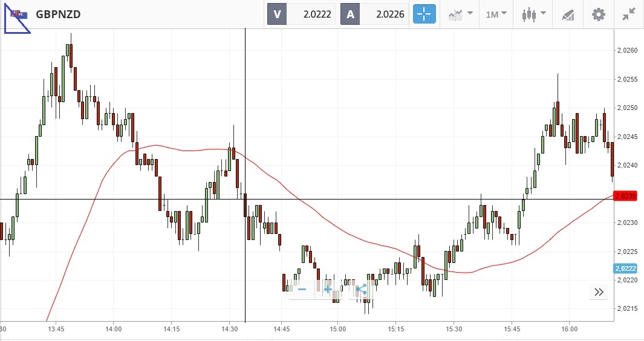Image resolution: width=644 pixels, height=341 pixels.
Task: Click the share chart icon
Action: click(x=361, y=290)
